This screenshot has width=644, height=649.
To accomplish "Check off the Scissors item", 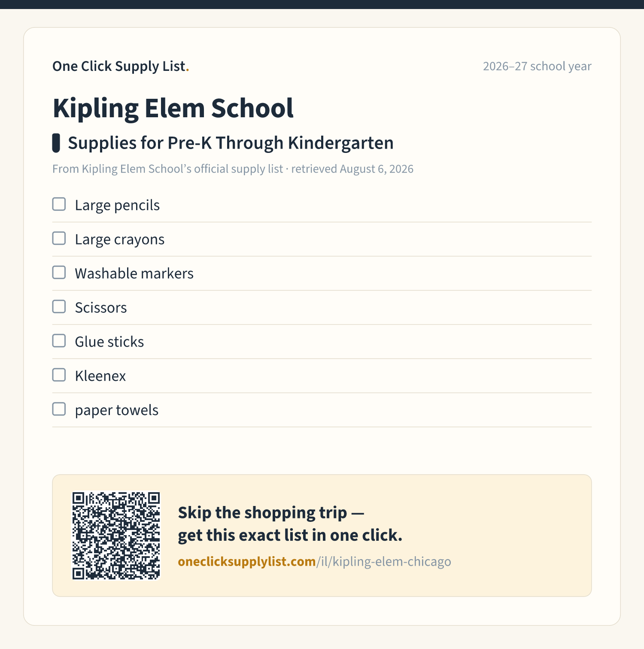I will point(59,307).
